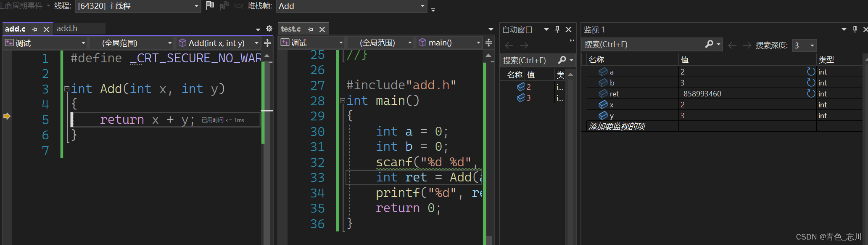Toggle pin on the test.c tab
This screenshot has width=868, height=245.
[x=311, y=29]
